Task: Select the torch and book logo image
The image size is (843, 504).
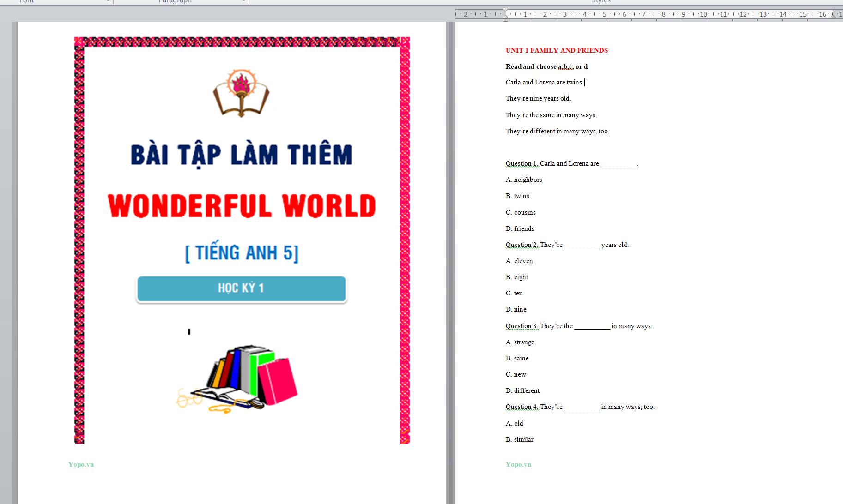Action: point(241,93)
